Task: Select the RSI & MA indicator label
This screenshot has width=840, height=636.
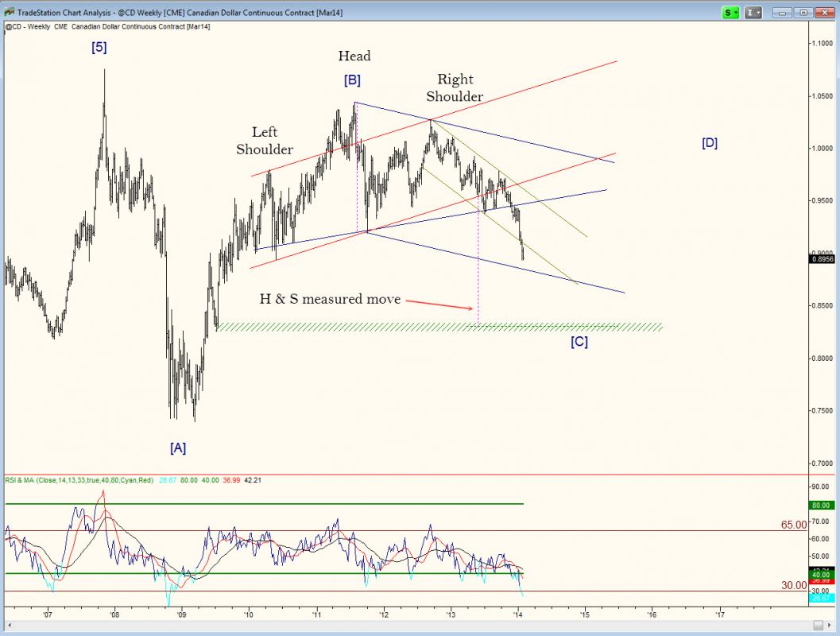Action: 79,480
